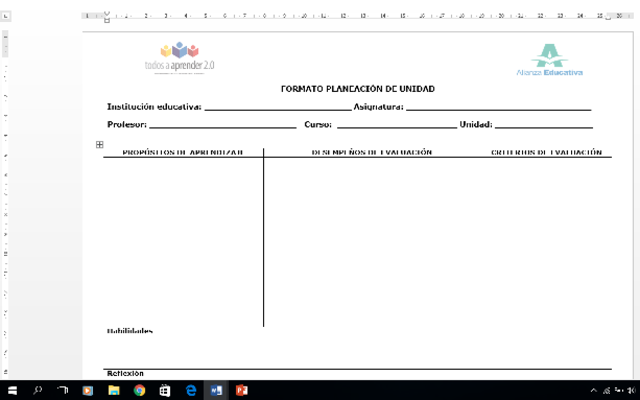The height and width of the screenshot is (400, 640).
Task: Open the network status tray icon
Action: 607,391
